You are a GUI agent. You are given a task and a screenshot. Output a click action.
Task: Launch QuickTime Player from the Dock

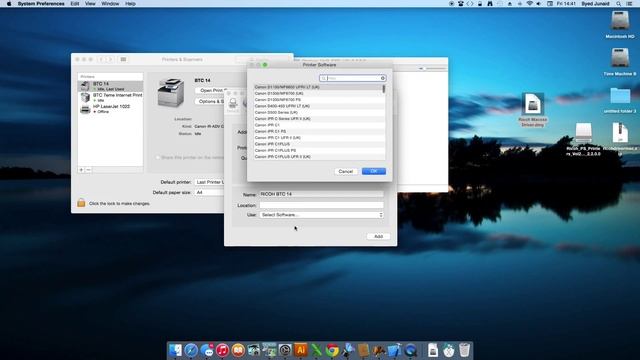[411, 350]
